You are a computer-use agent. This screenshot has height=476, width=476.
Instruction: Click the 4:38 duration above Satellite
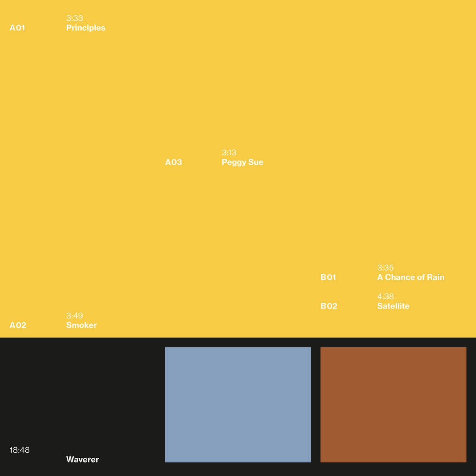pyautogui.click(x=385, y=296)
